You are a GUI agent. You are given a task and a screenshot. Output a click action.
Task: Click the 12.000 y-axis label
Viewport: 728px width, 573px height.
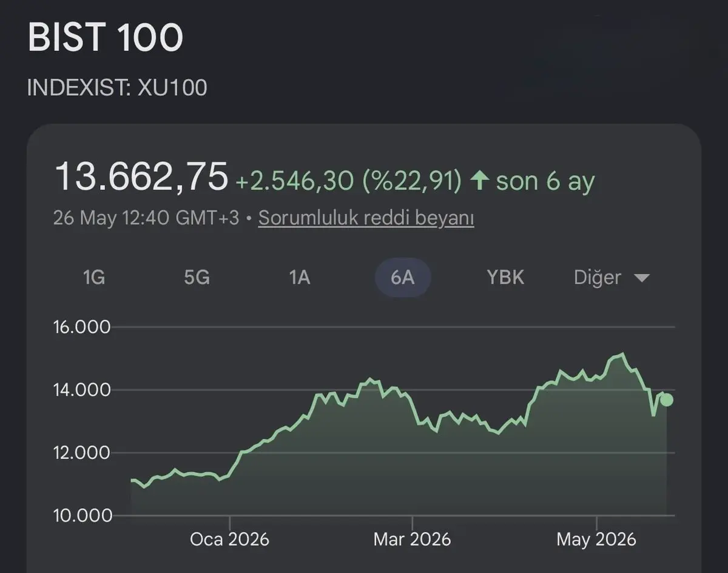[82, 453]
